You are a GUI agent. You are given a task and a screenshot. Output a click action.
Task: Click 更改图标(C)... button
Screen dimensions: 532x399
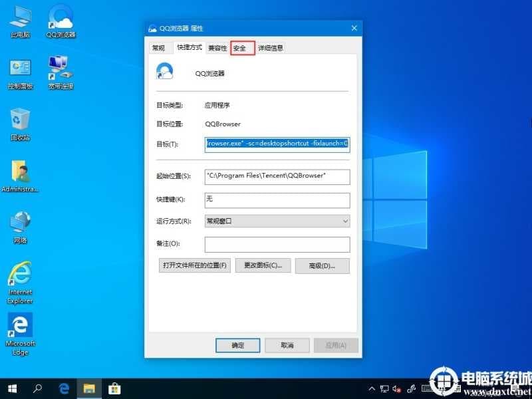pyautogui.click(x=263, y=265)
